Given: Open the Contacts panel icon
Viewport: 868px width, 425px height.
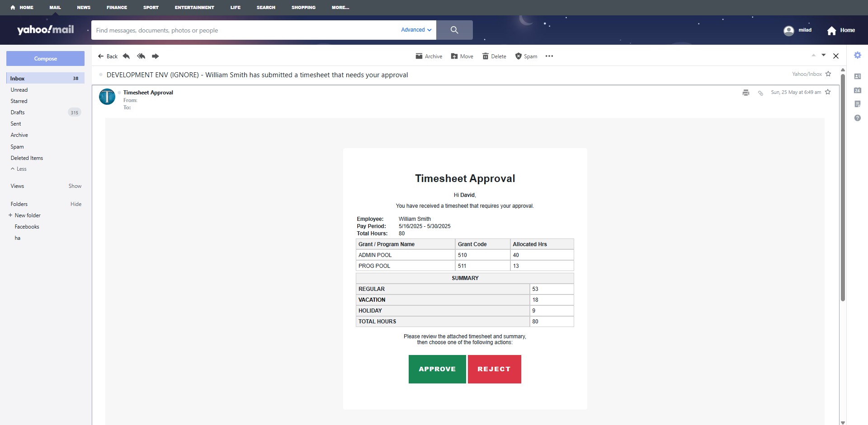Looking at the screenshot, I should [x=858, y=76].
